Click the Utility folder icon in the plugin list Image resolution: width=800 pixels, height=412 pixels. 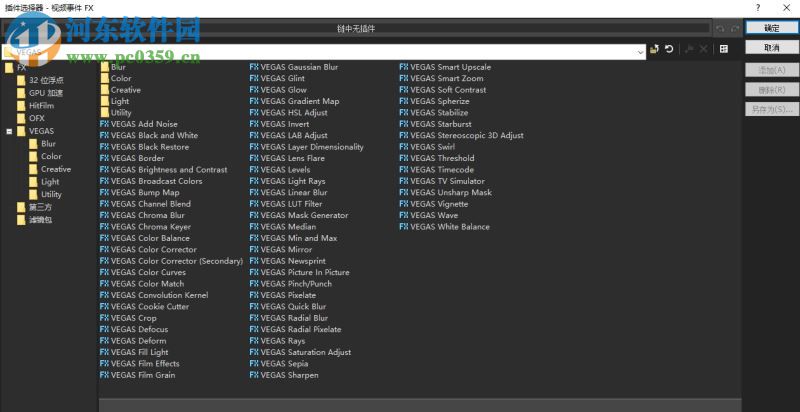pos(105,113)
